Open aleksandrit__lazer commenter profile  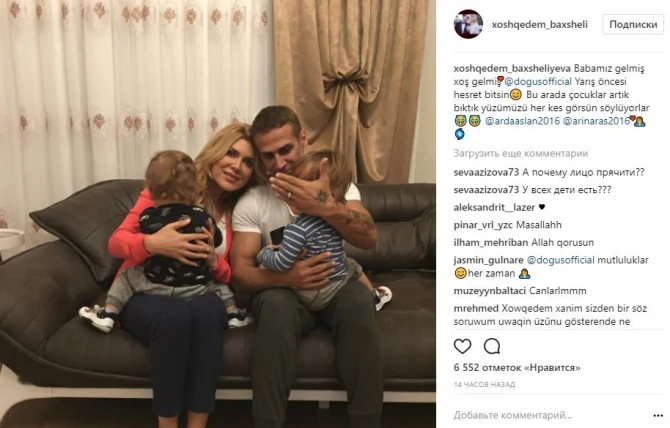pyautogui.click(x=494, y=208)
